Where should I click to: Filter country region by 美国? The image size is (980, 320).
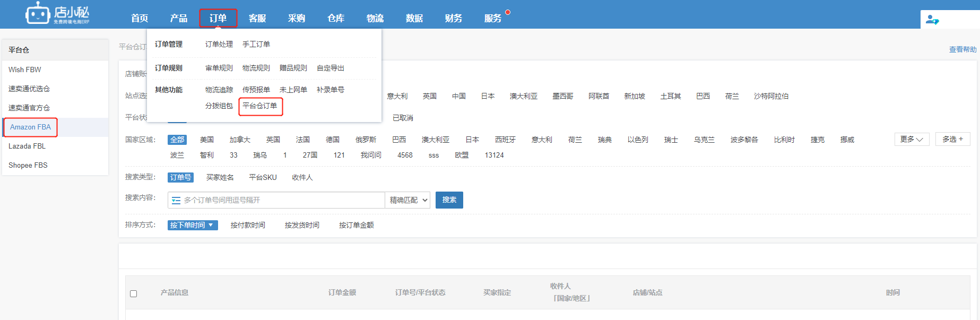[x=207, y=140]
